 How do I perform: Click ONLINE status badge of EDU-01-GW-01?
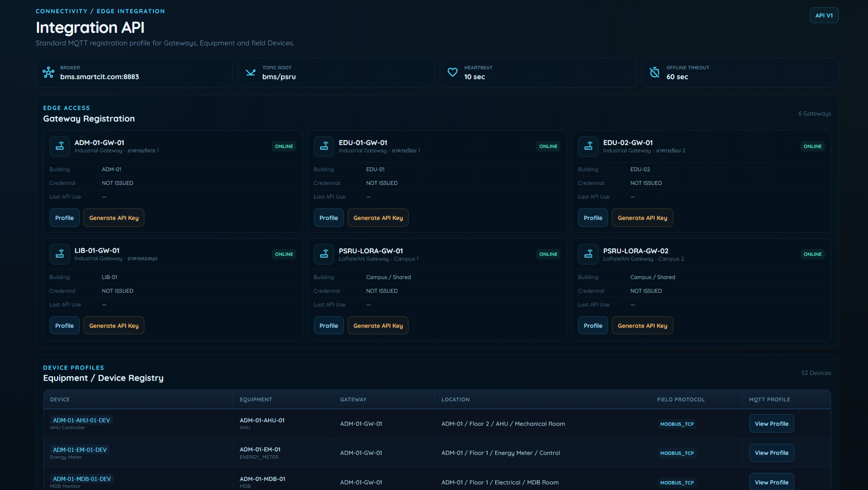tap(548, 146)
